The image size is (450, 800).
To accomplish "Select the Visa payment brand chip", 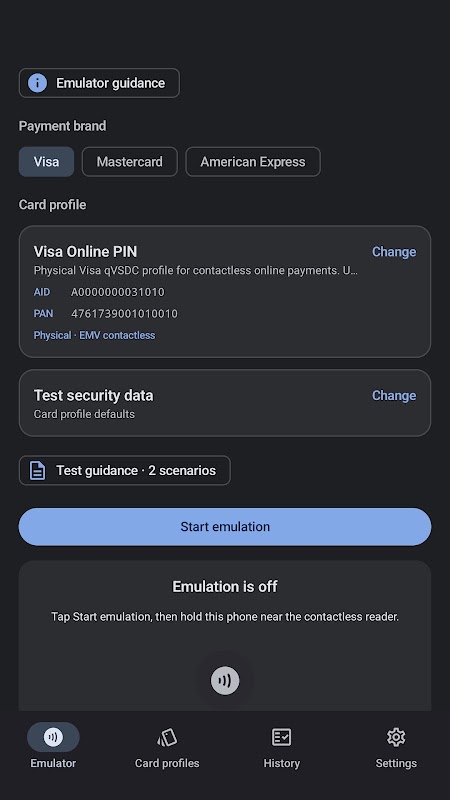I will point(46,162).
